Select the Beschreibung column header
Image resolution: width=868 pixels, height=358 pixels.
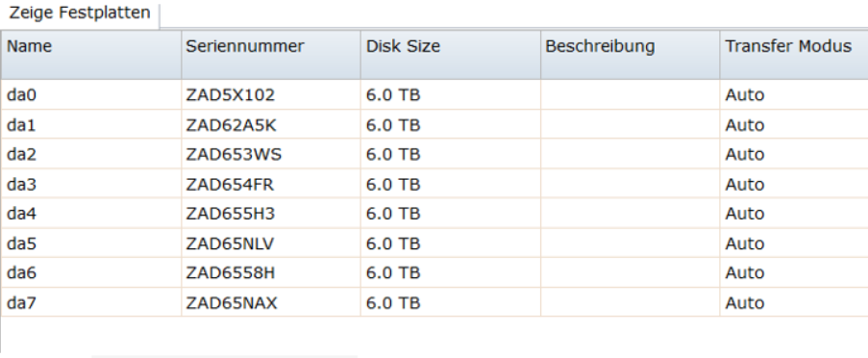(x=630, y=54)
